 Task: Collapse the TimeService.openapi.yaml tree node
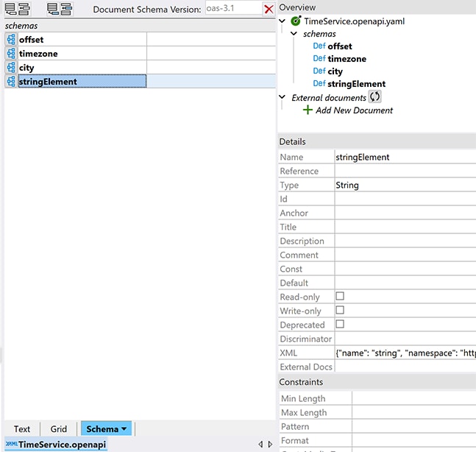283,21
